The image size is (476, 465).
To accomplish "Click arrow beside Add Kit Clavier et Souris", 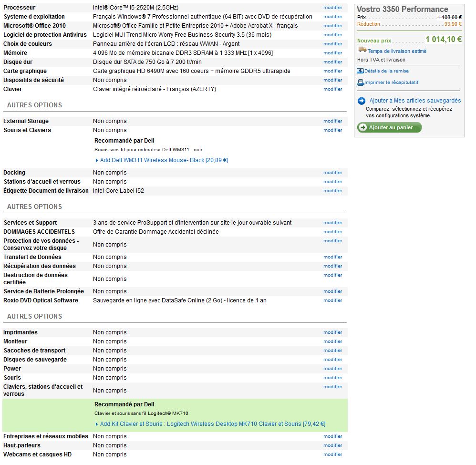I will tap(97, 424).
